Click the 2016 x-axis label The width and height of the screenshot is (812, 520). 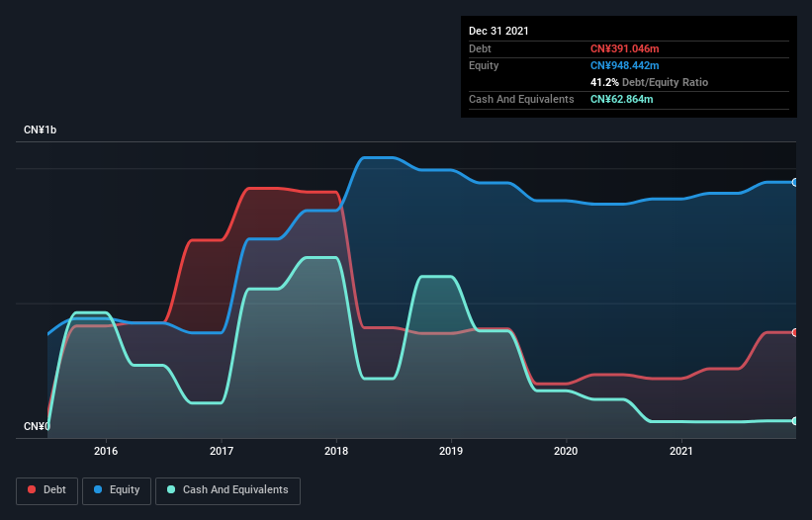coord(106,451)
